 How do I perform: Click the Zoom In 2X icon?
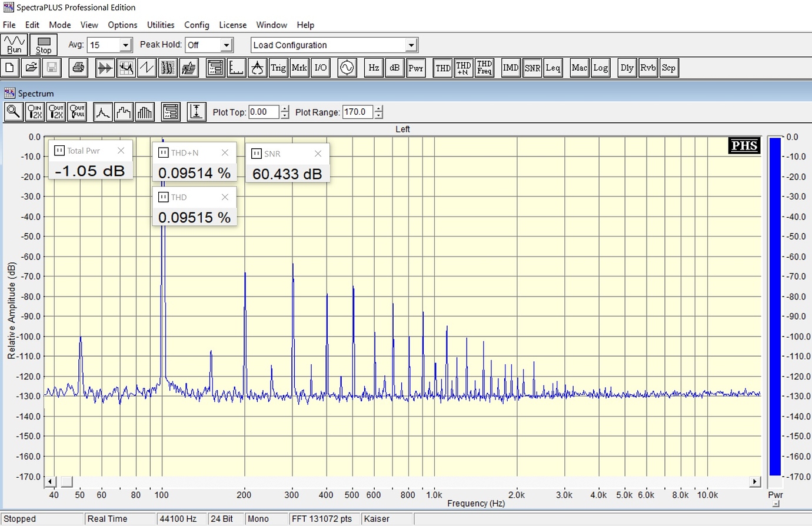point(35,112)
